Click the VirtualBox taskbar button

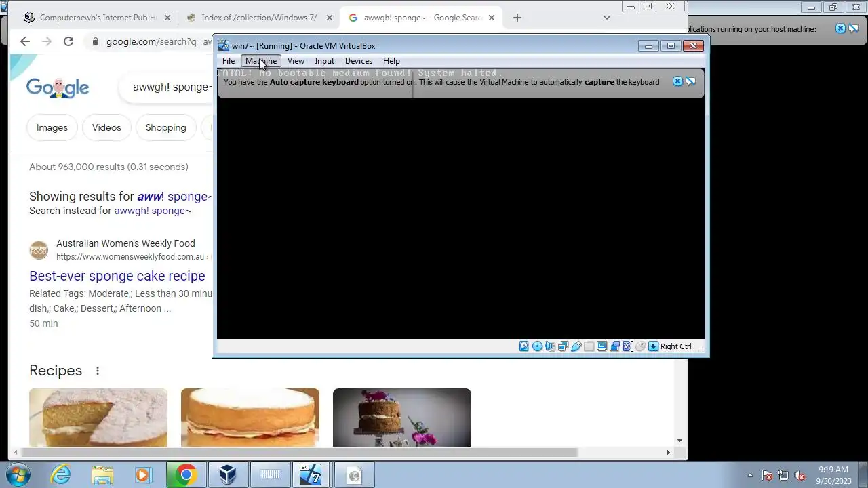[227, 475]
